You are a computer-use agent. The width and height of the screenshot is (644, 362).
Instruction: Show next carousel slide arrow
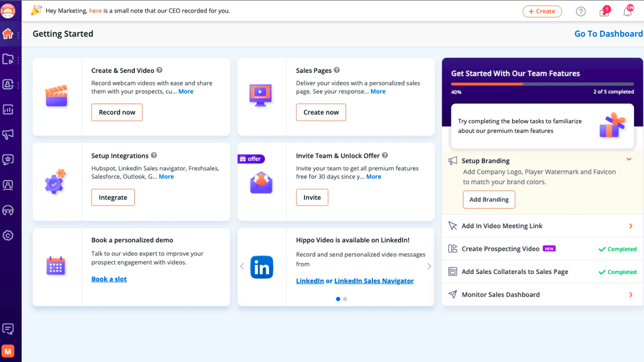pyautogui.click(x=429, y=266)
